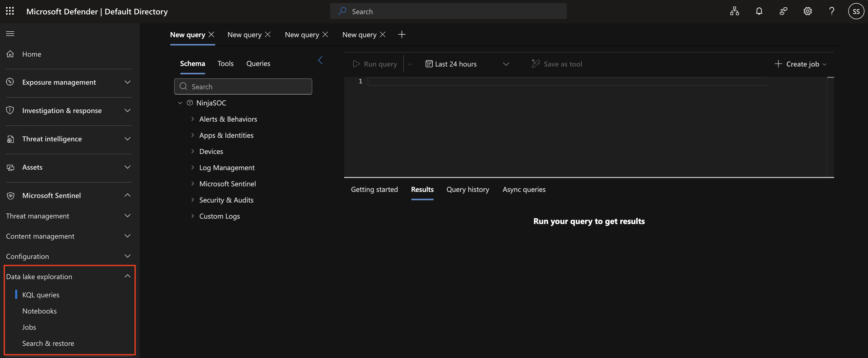Image resolution: width=868 pixels, height=358 pixels.
Task: Expand Threat management chevron
Action: [127, 216]
